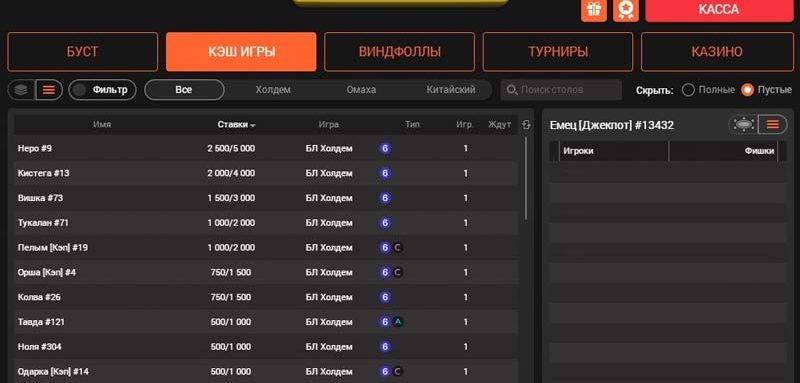Viewport: 800px width, 383px height.
Task: Sort tables by Ставки column arrow
Action: (253, 125)
